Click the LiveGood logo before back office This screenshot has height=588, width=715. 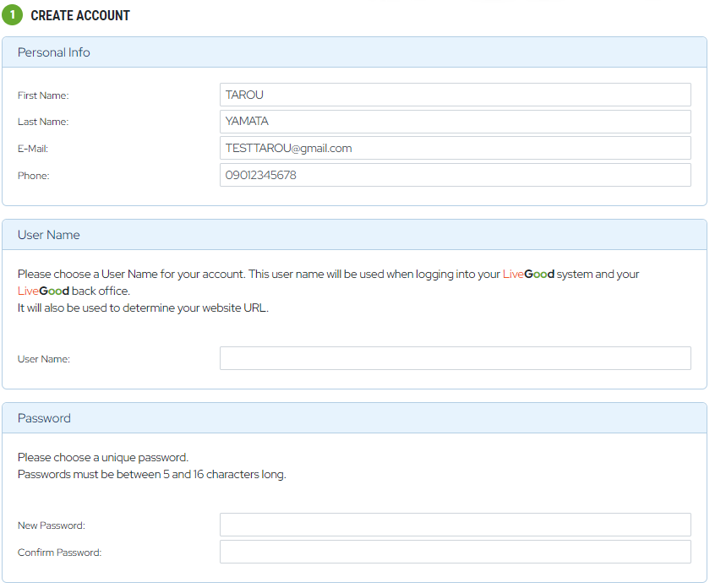(43, 291)
